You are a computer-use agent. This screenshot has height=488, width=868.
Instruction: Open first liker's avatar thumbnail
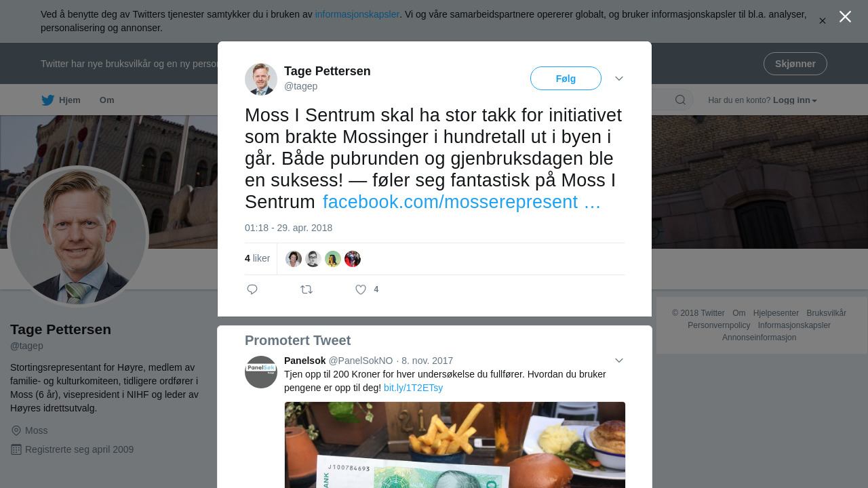[x=294, y=259]
